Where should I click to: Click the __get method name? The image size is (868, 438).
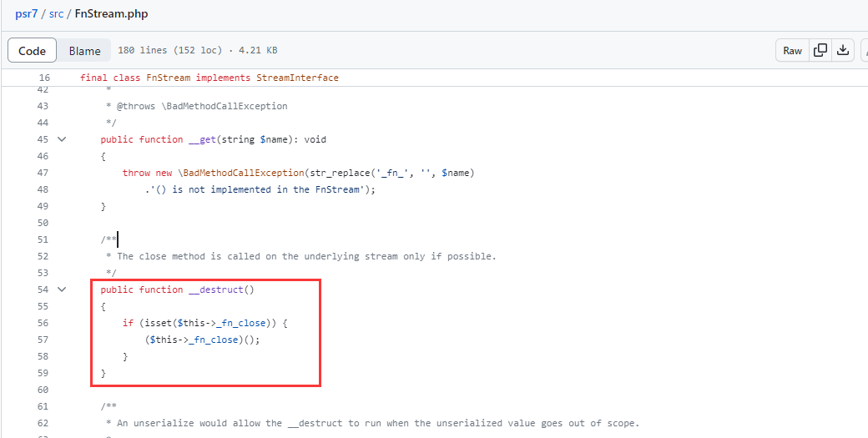pyautogui.click(x=201, y=139)
